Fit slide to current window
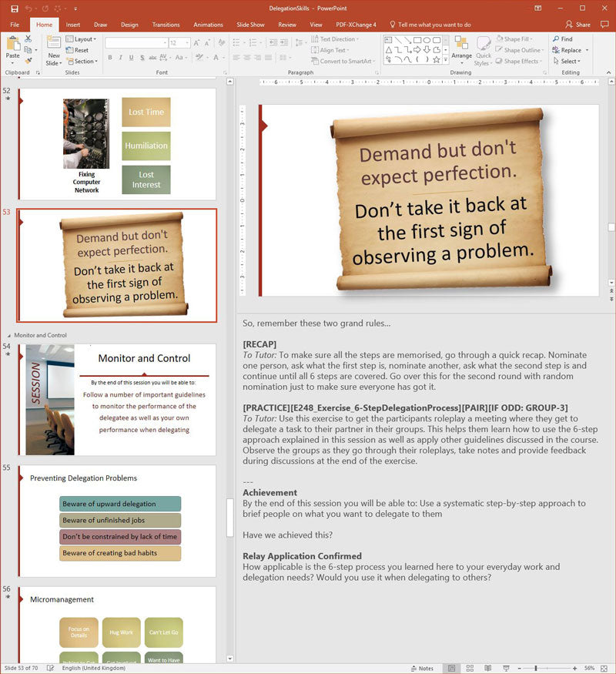Image resolution: width=616 pixels, height=674 pixels. (604, 668)
